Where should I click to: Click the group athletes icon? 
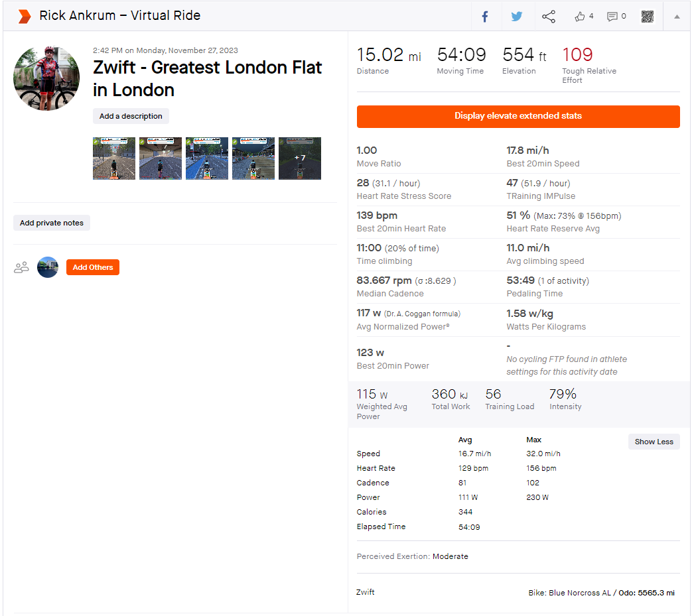pyautogui.click(x=21, y=267)
